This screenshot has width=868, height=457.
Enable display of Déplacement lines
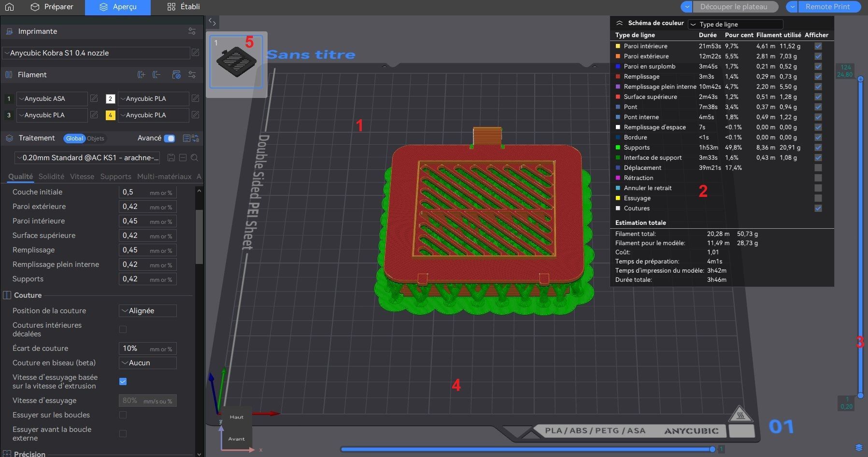(818, 168)
